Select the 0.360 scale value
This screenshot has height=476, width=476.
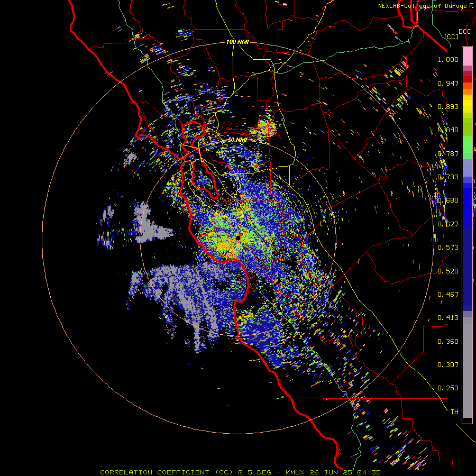(x=448, y=342)
